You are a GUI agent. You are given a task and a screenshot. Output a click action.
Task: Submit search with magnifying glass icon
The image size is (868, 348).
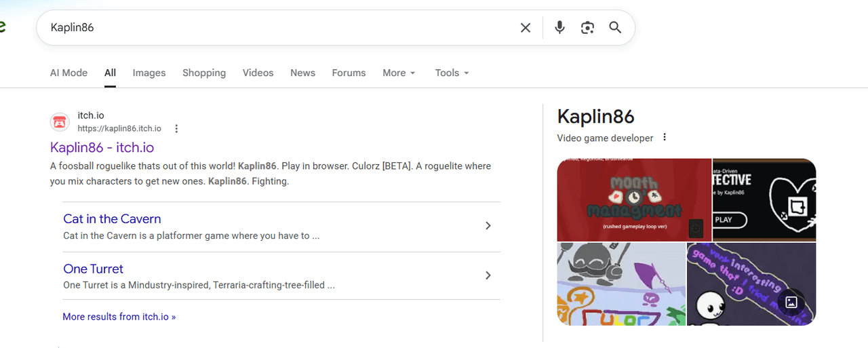point(615,28)
